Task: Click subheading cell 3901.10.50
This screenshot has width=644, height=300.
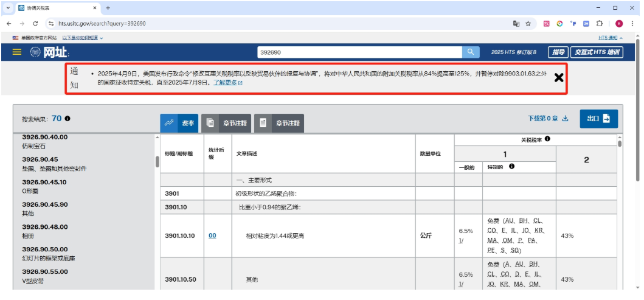Action: [x=182, y=279]
